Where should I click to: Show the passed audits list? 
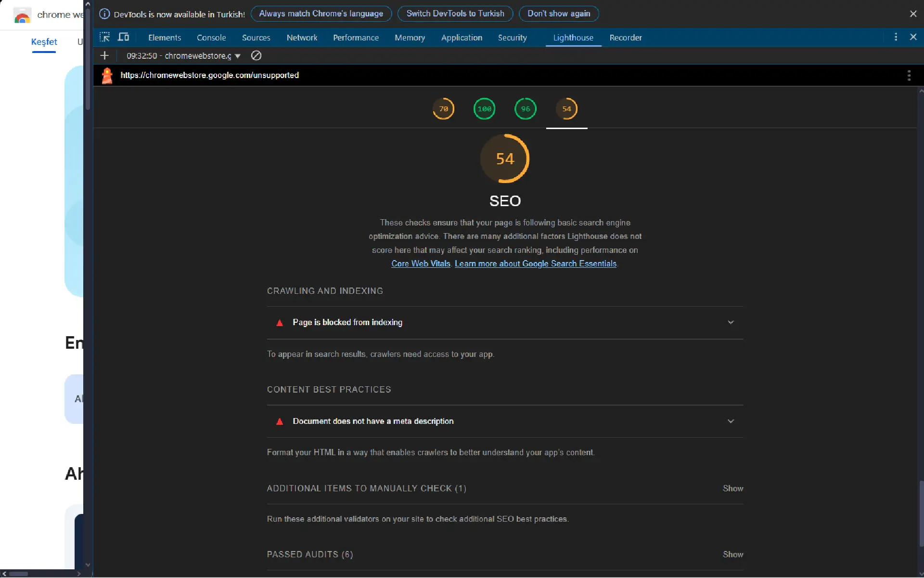732,554
